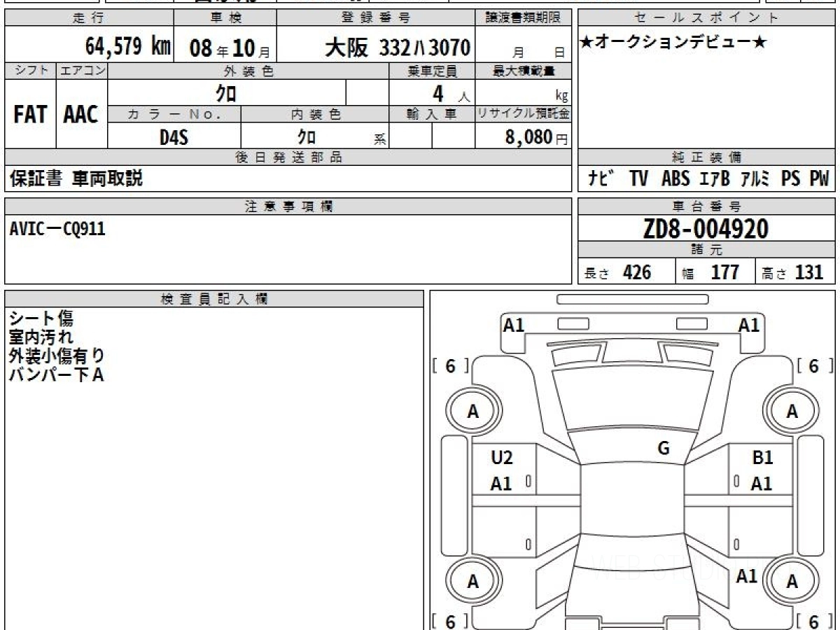Select the AAC air conditioner cell
840x630 pixels.
coord(81,115)
